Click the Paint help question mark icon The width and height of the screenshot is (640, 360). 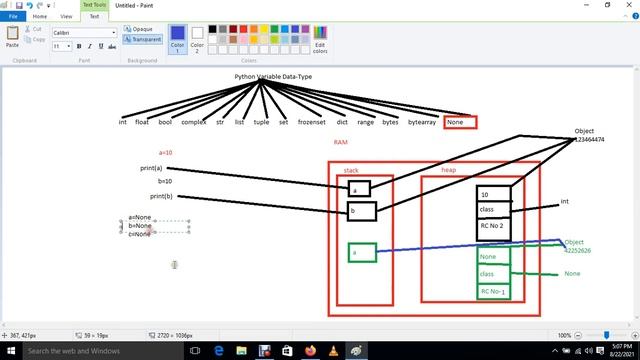tap(636, 16)
